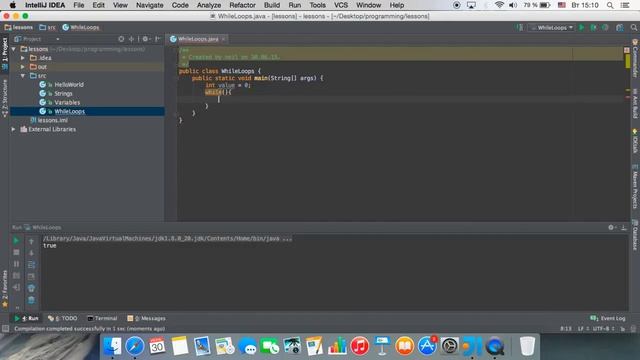Expand the .idea folder
The height and width of the screenshot is (360, 640).
23,58
